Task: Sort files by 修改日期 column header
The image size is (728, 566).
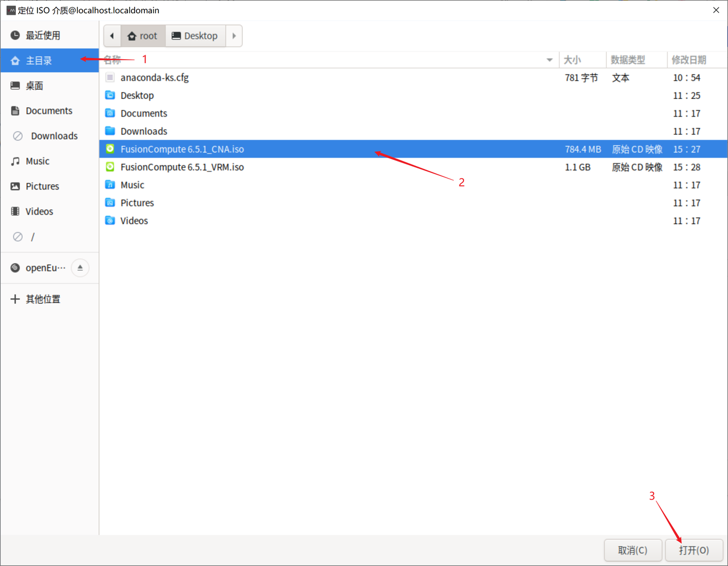Action: 689,60
